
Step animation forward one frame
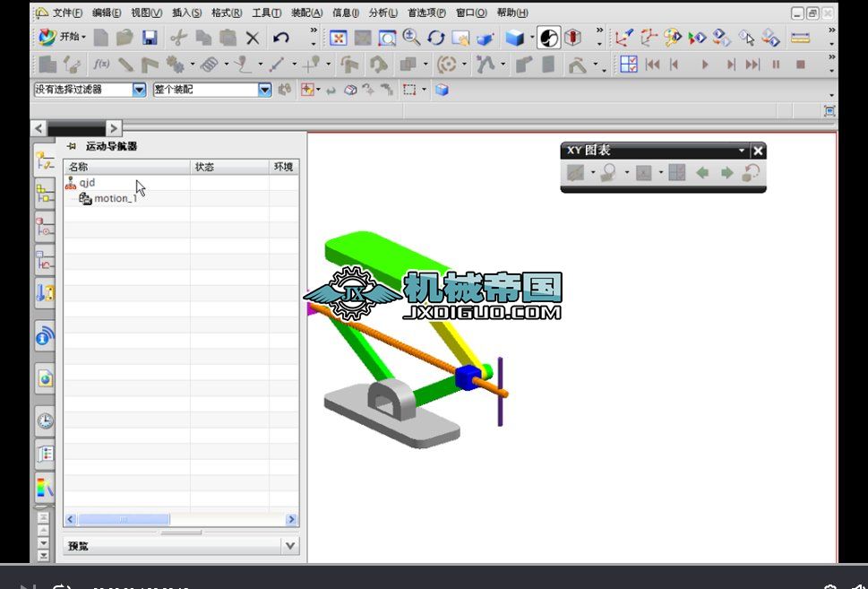click(731, 65)
